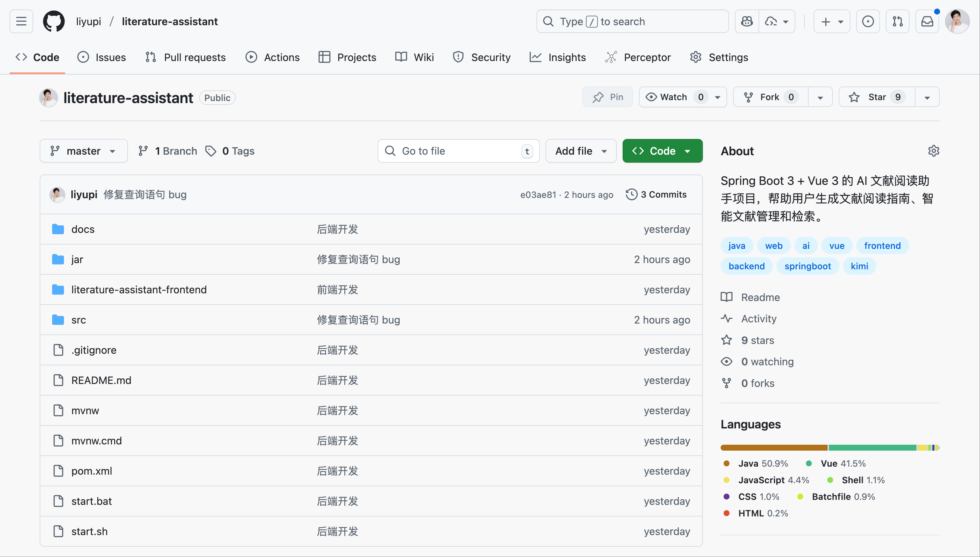Open the Add file dropdown
The image size is (980, 557).
(581, 151)
